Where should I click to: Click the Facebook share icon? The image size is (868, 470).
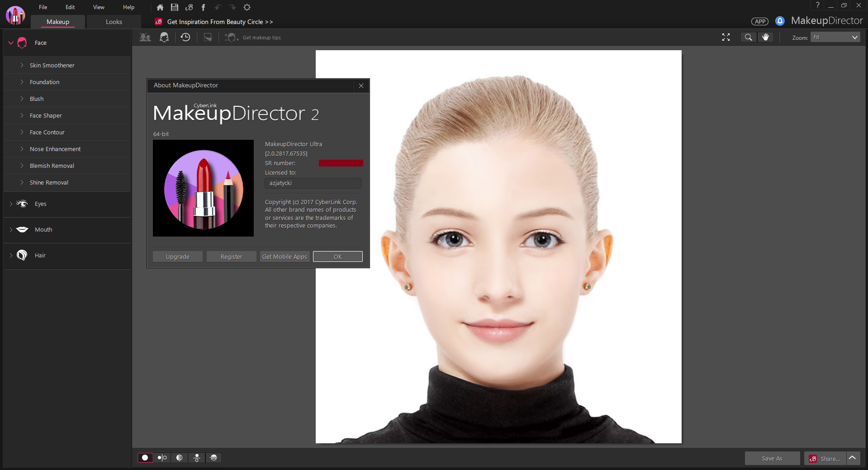tap(203, 7)
